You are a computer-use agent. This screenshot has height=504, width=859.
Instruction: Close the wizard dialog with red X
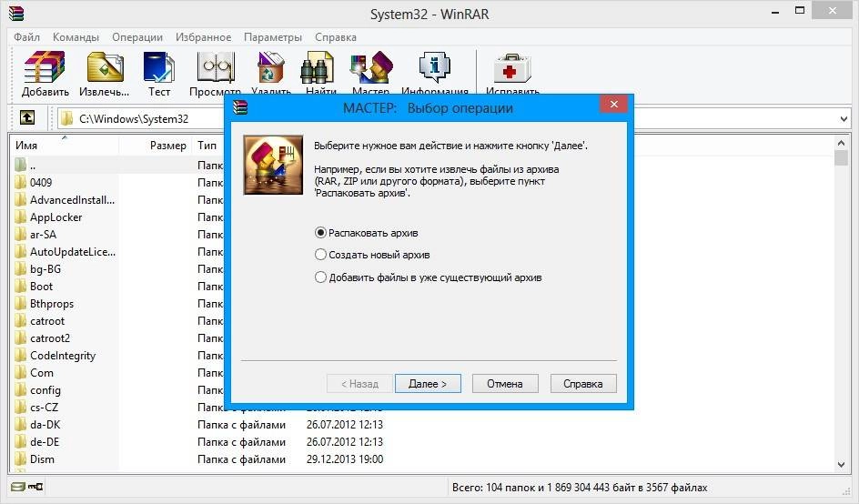pyautogui.click(x=613, y=104)
